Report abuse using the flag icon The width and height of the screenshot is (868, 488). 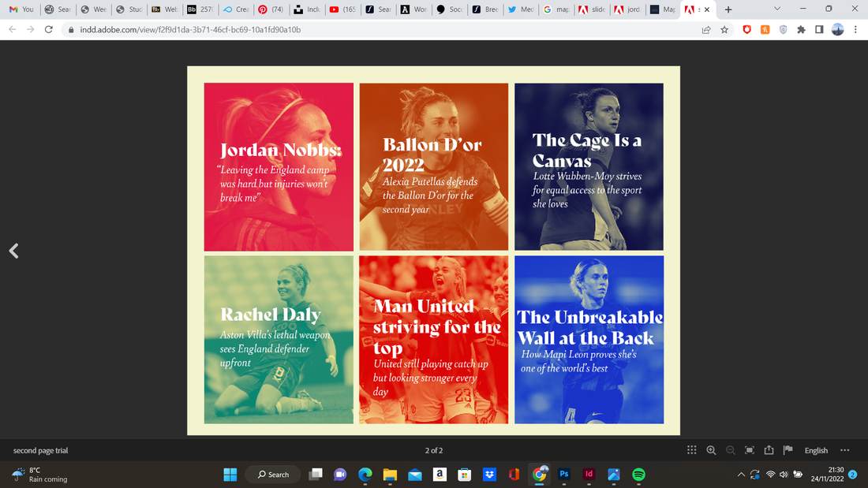[x=788, y=450]
